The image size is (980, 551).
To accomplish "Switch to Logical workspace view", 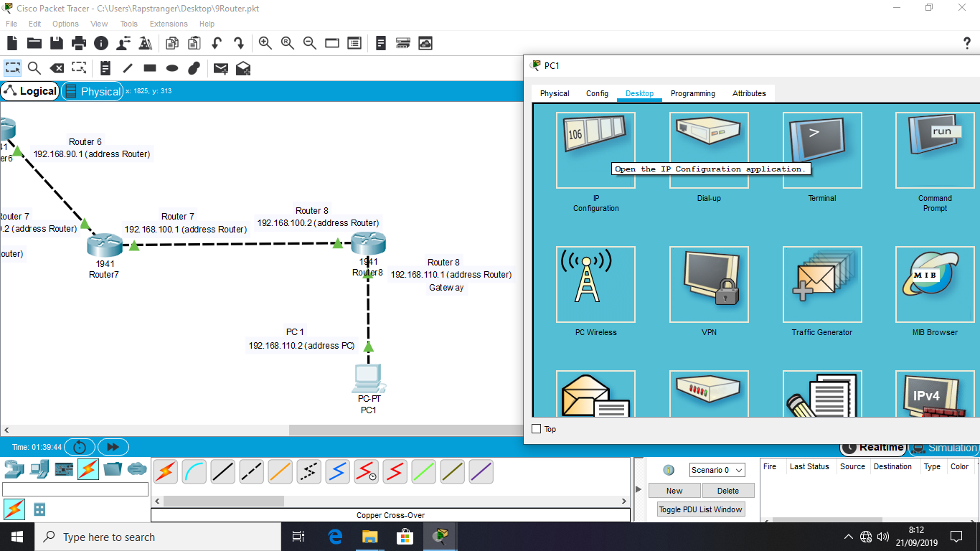I will (30, 91).
